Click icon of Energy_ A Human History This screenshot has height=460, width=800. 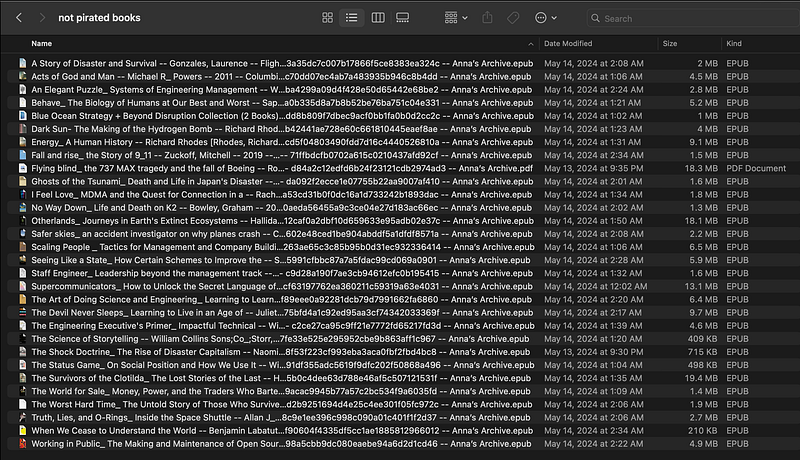point(22,142)
